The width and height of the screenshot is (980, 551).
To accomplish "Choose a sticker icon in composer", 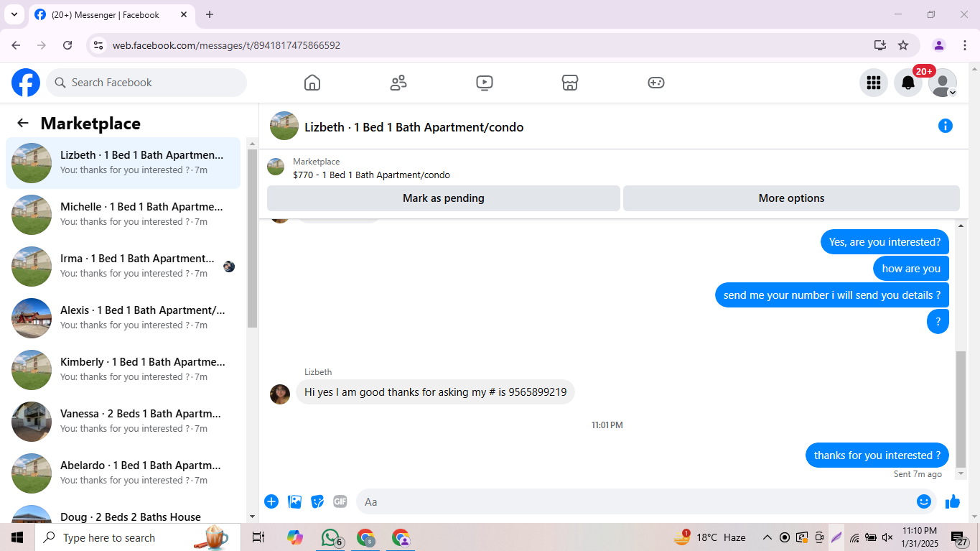I will (x=317, y=501).
